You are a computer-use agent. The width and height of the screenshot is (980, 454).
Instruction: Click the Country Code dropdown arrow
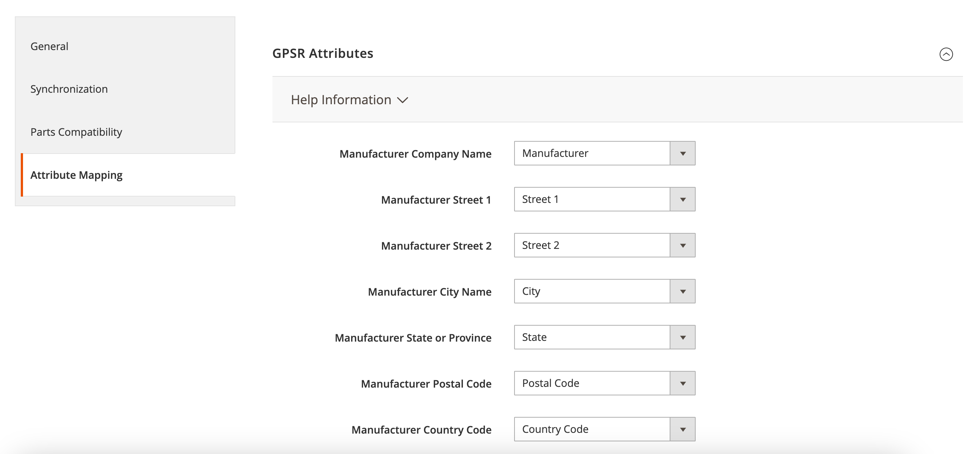coord(683,429)
